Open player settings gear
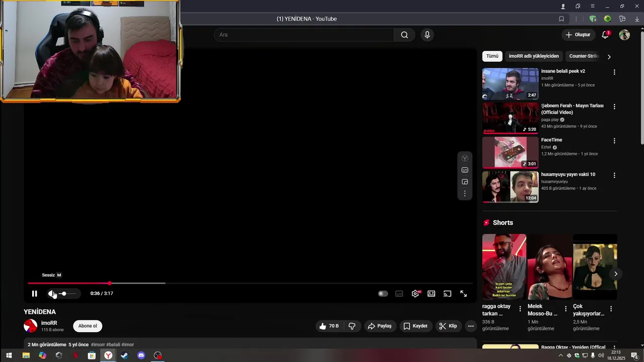 coord(416,294)
